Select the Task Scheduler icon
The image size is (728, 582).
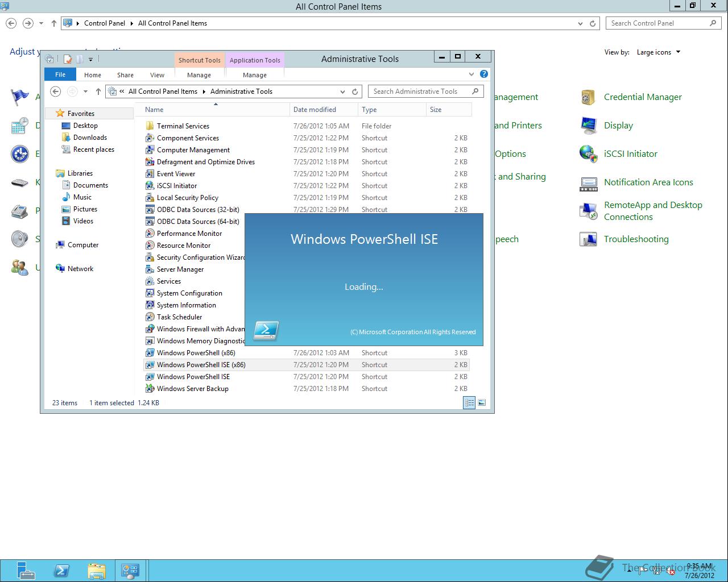point(150,317)
